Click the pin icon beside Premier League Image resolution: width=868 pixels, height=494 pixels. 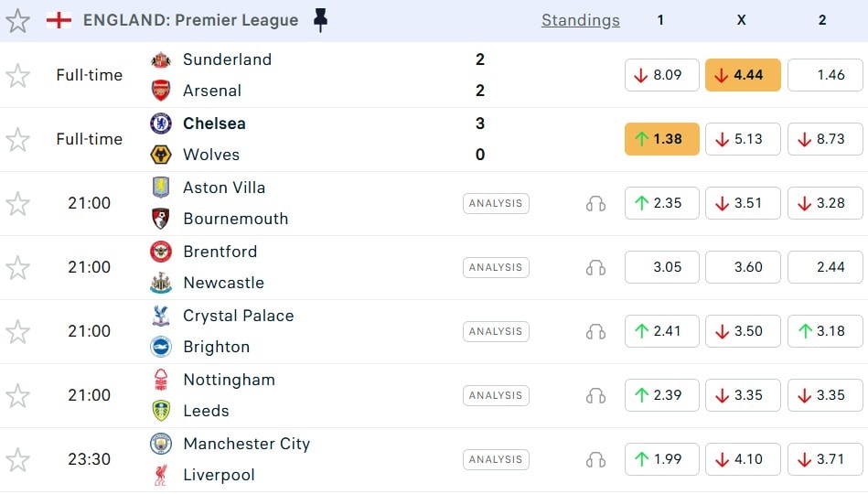tap(320, 20)
